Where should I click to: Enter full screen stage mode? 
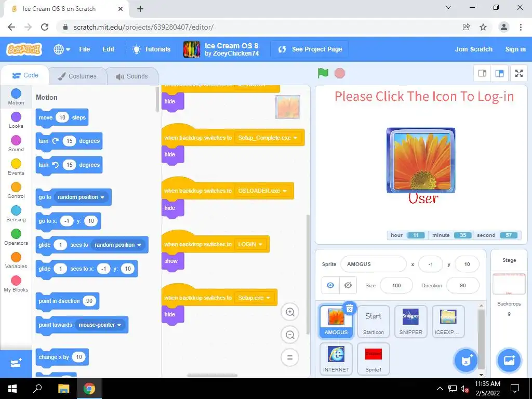[519, 73]
